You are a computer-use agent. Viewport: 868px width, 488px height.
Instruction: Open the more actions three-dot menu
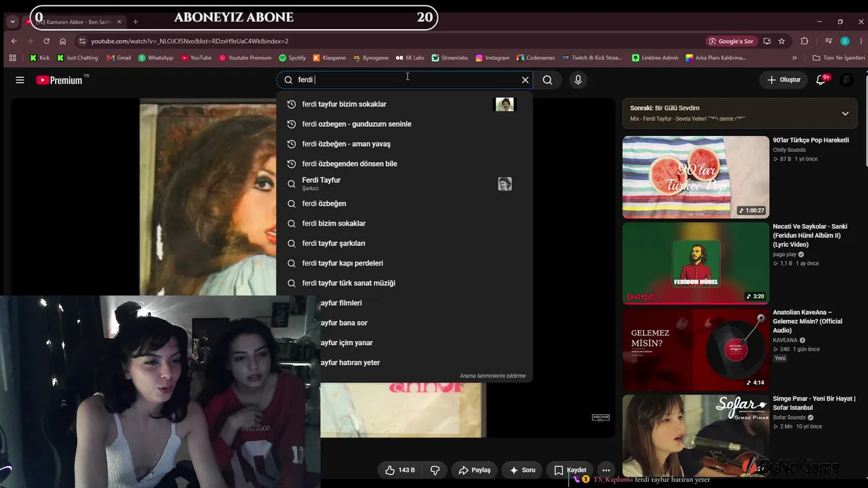point(606,470)
